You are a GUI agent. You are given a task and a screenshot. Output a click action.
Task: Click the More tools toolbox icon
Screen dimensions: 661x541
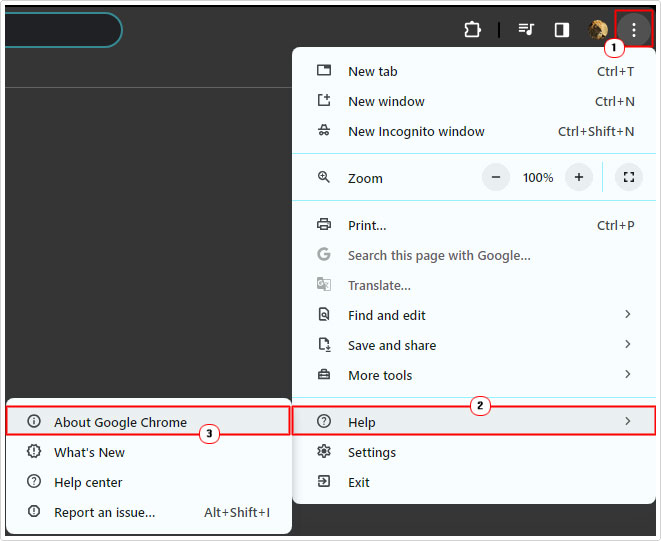324,374
